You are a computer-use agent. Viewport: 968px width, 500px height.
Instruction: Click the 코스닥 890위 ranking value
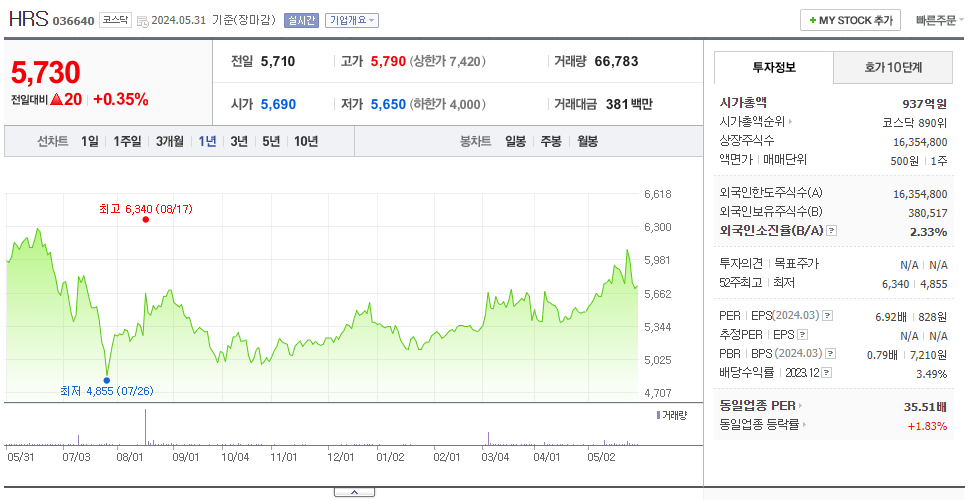[x=915, y=122]
